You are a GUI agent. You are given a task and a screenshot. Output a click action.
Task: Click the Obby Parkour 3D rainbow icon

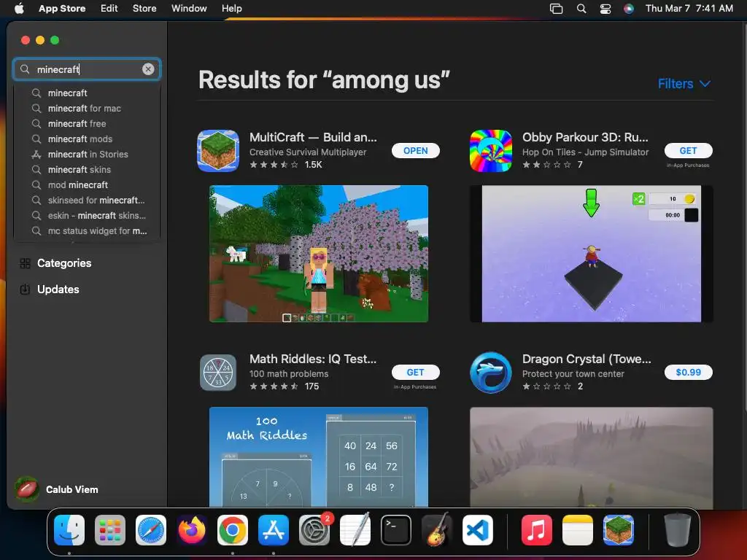tap(491, 150)
